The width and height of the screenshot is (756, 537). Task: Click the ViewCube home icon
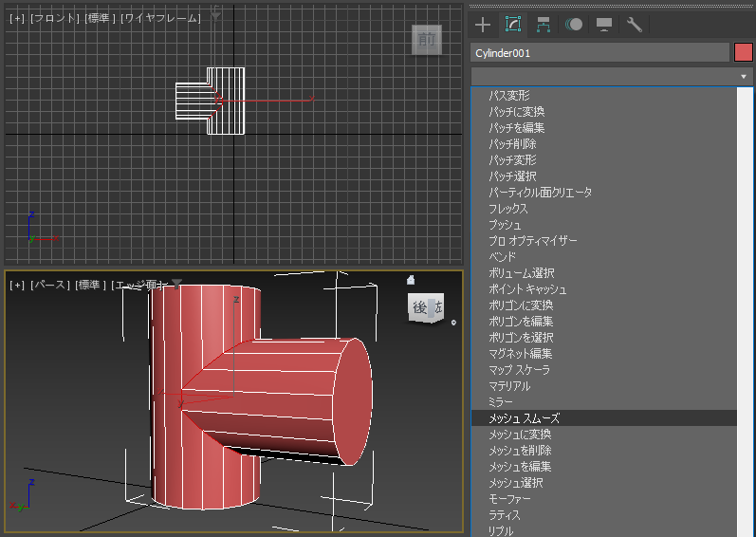pos(411,280)
